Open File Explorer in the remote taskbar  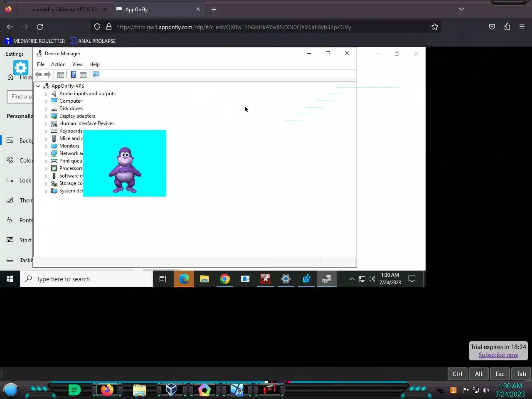click(x=204, y=279)
